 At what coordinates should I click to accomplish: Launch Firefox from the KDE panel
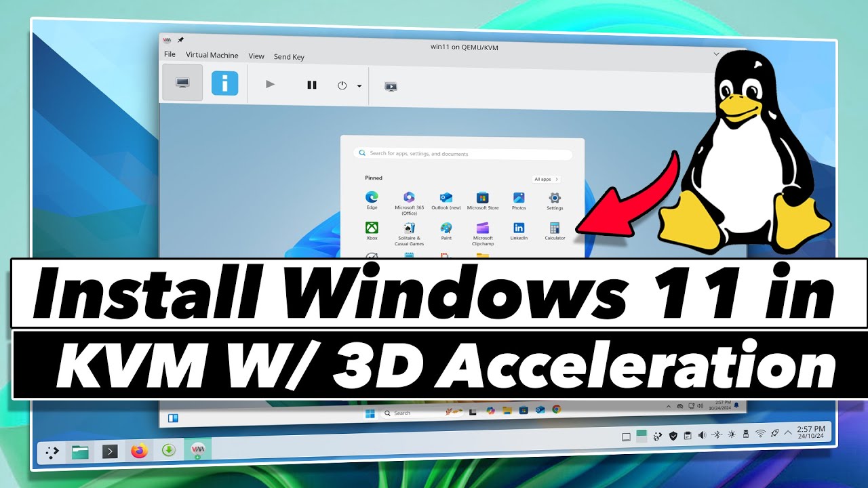tap(139, 451)
